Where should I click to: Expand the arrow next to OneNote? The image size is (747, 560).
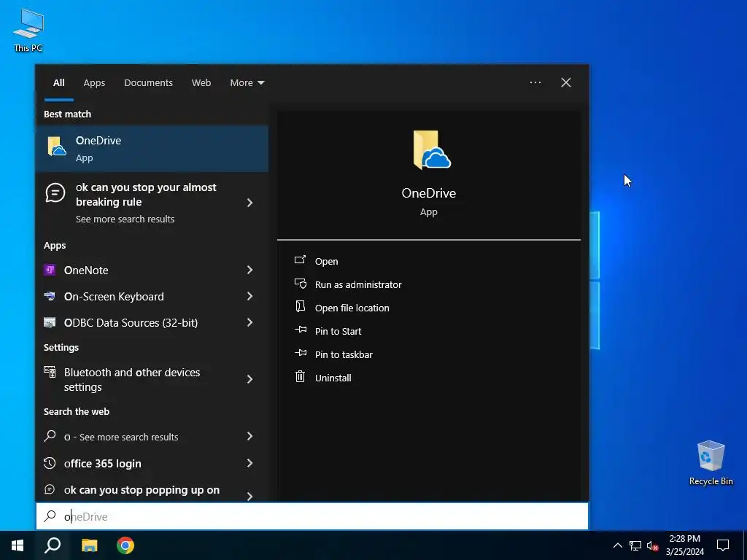click(x=249, y=270)
